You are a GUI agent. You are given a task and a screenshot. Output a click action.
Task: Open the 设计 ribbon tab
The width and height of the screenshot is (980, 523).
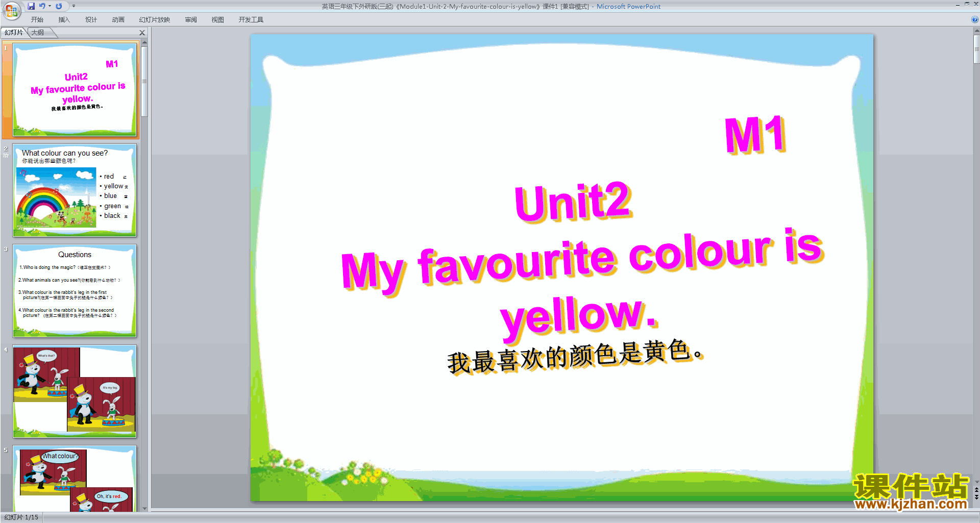[91, 20]
